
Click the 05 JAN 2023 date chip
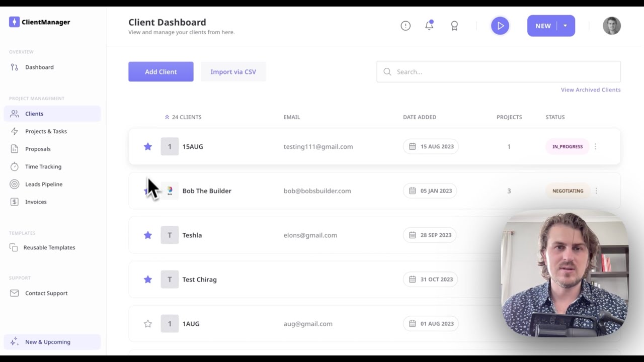[430, 191]
